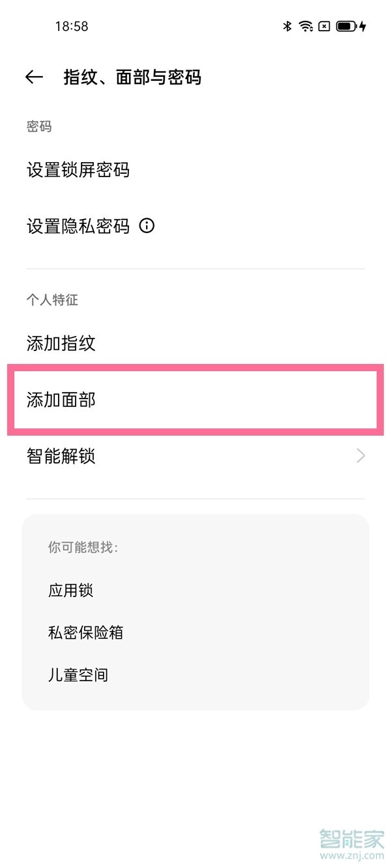This screenshot has height=868, width=391.
Task: Open 设置隐私密码 option
Action: pos(78,227)
